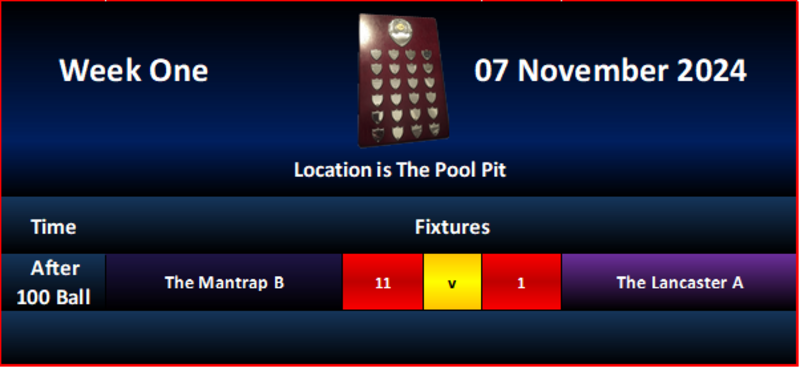800x368 pixels.
Task: Click the 'After 100 Ball' time cell
Action: point(54,282)
